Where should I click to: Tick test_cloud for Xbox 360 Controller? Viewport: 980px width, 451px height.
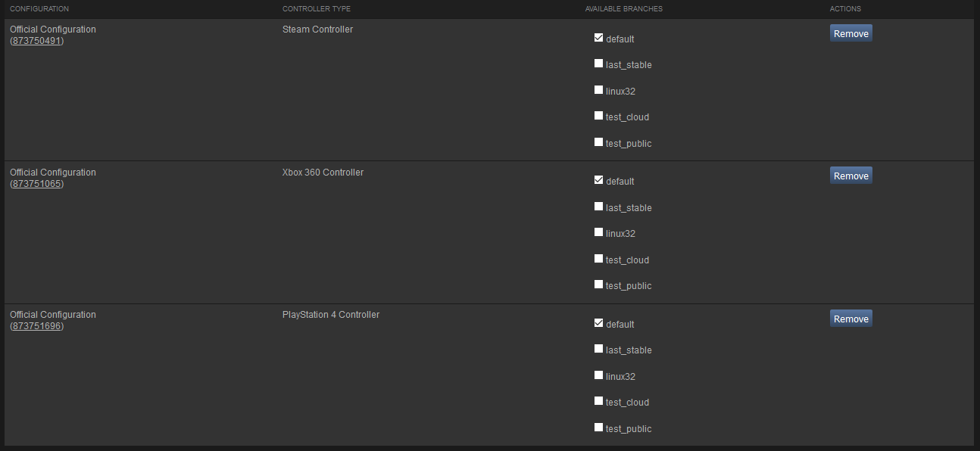(599, 259)
